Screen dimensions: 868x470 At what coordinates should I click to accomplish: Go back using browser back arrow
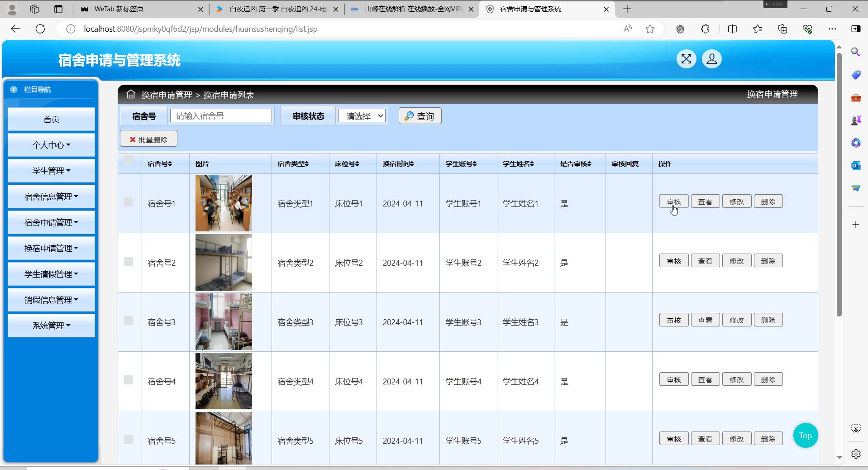[15, 29]
